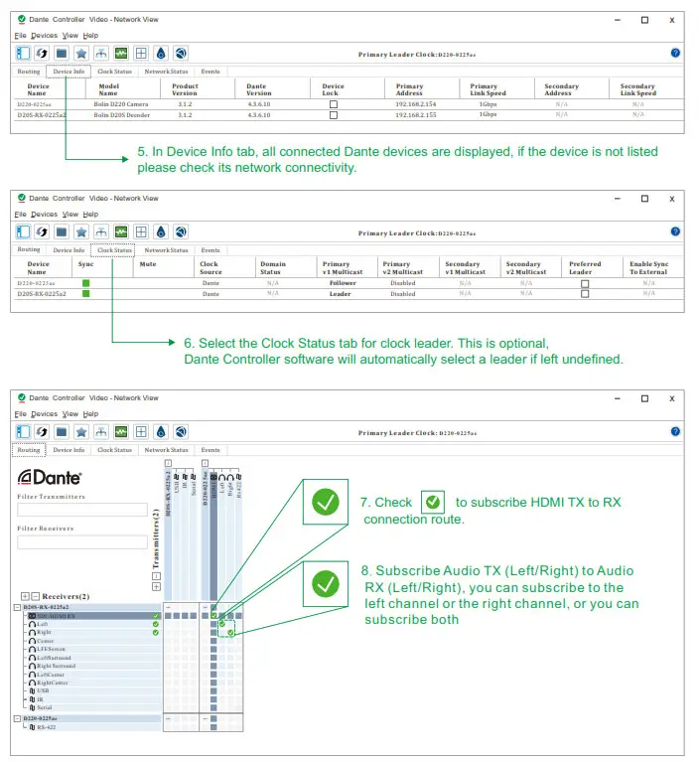
Task: Open help icon in Routing window
Action: (675, 431)
